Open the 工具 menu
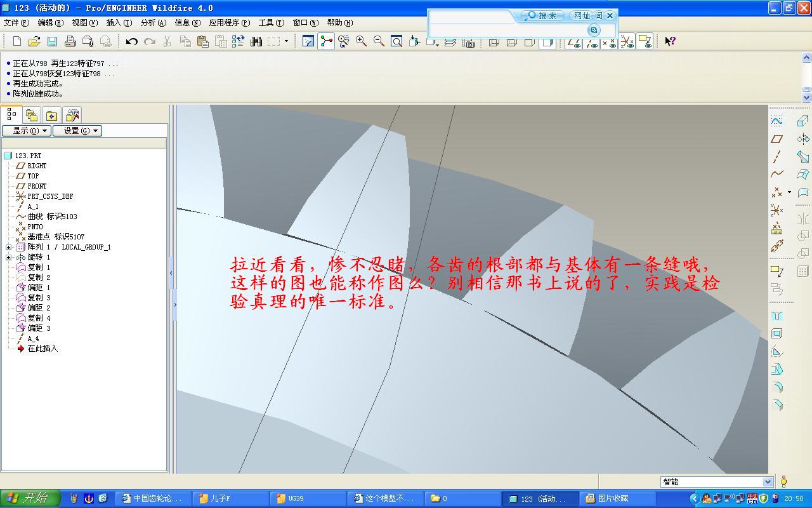This screenshot has height=508, width=812. click(x=272, y=23)
